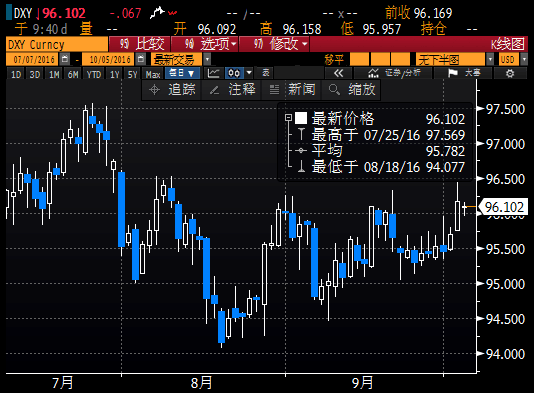The height and width of the screenshot is (393, 534).
Task: Collapse the legend tree box
Action: tap(288, 118)
